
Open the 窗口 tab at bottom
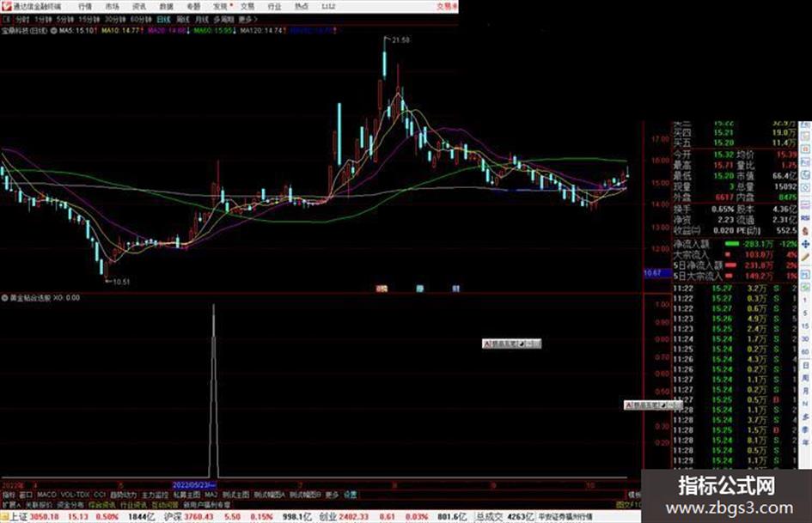coord(26,496)
